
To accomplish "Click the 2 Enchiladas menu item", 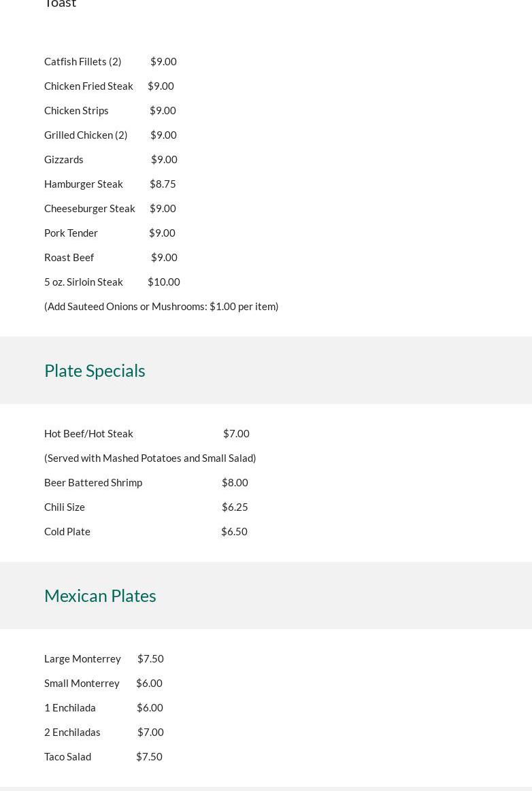I will pyautogui.click(x=72, y=733).
